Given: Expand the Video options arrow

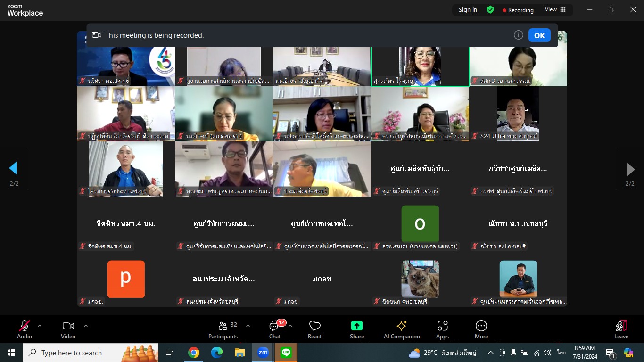Looking at the screenshot, I should tap(86, 326).
